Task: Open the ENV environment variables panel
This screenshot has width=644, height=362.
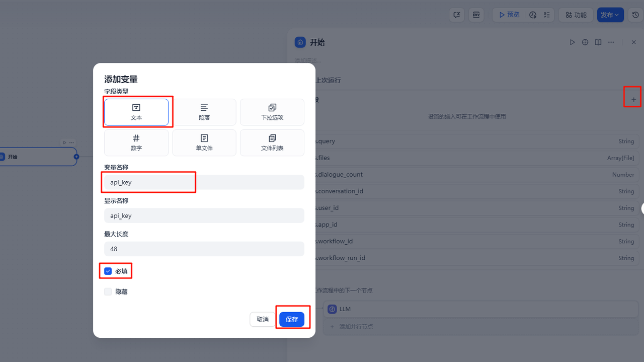Action: coord(475,15)
